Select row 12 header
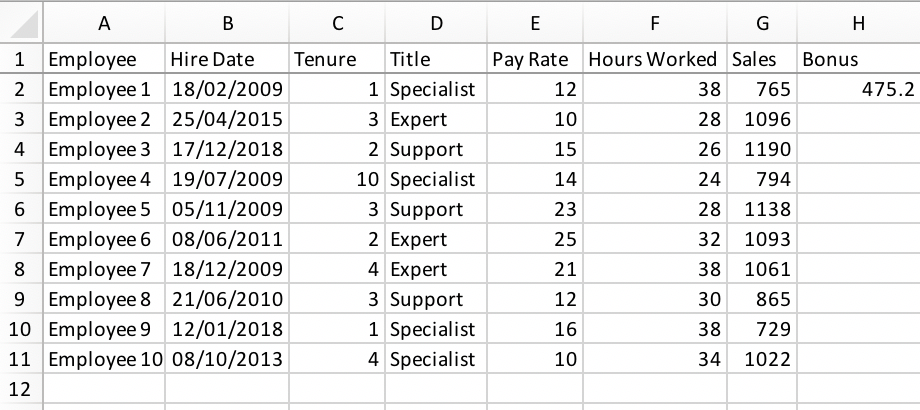This screenshot has width=920, height=410. coord(21,389)
